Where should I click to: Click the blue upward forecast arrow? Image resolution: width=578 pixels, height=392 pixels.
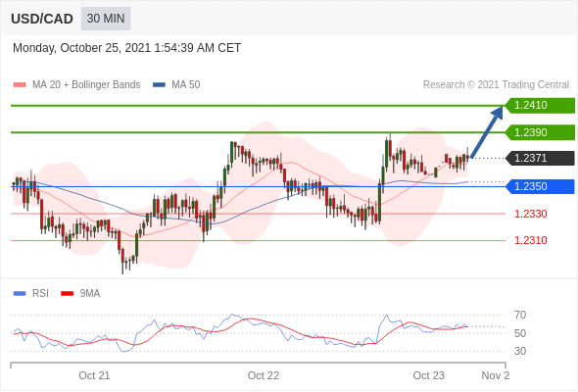click(x=487, y=132)
